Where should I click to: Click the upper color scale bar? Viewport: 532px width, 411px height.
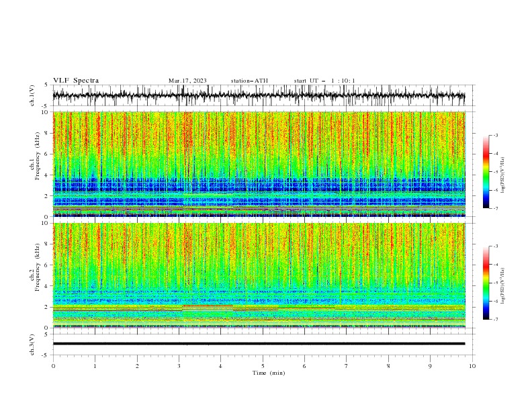pos(486,172)
